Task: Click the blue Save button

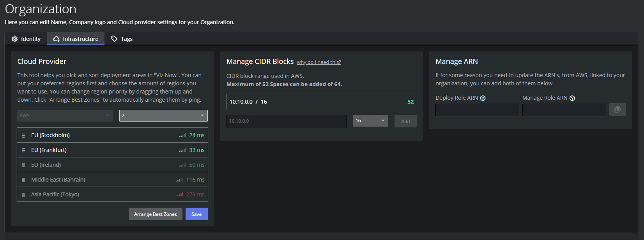Action: (196, 214)
